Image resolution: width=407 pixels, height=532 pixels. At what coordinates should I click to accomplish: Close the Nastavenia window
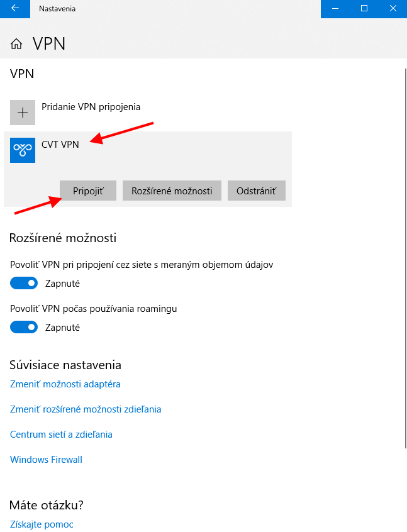click(393, 8)
